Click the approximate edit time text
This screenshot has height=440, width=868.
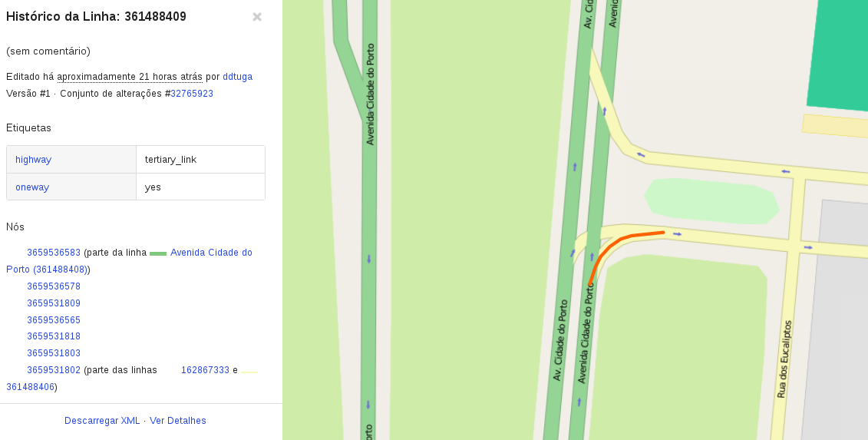[x=130, y=77]
